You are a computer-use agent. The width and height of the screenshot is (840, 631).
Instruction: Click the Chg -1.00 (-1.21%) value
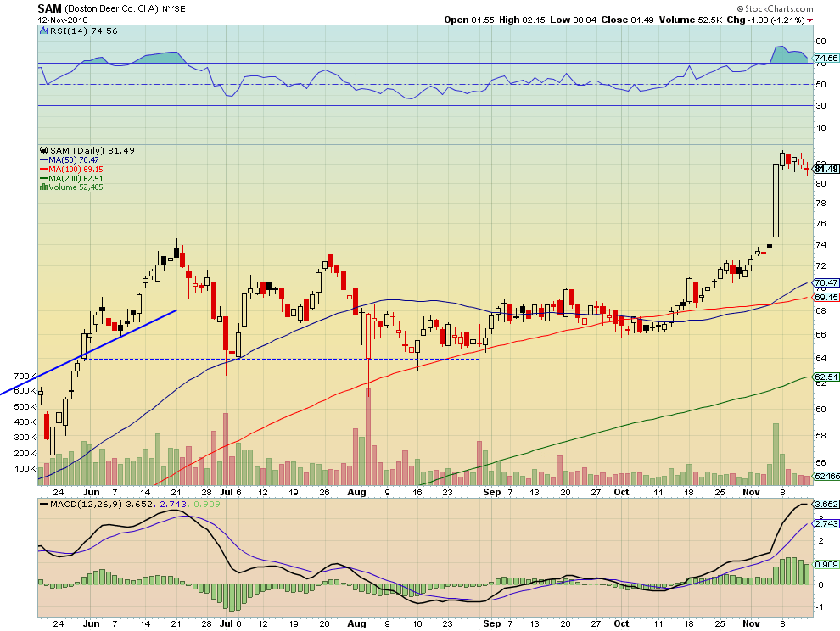coord(765,20)
